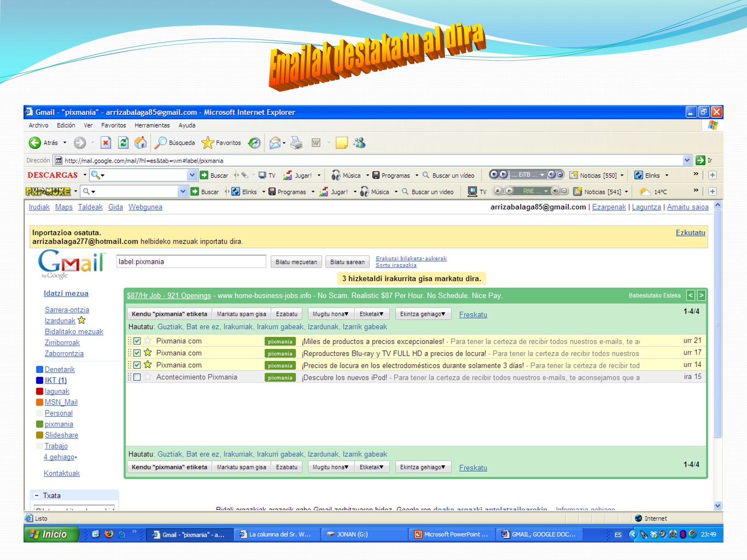
Task: Open the Archivo menu
Action: 38,125
